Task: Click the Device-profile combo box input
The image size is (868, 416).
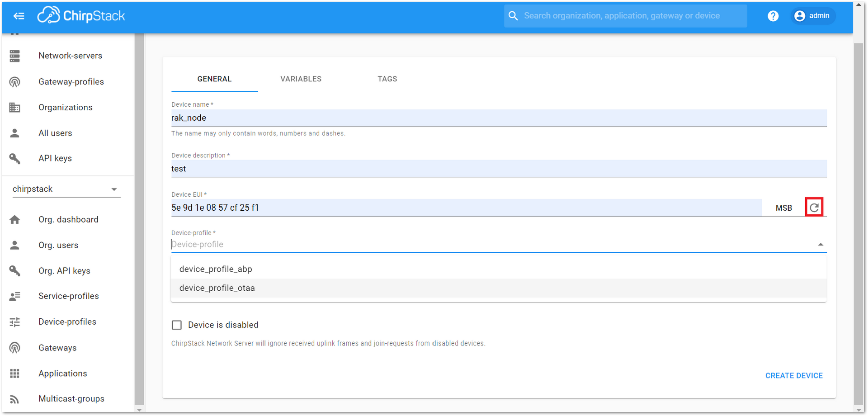Action: [493, 244]
